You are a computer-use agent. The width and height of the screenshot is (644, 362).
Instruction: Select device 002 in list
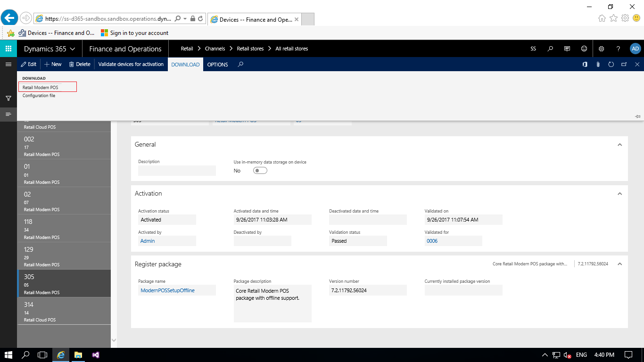pyautogui.click(x=64, y=146)
